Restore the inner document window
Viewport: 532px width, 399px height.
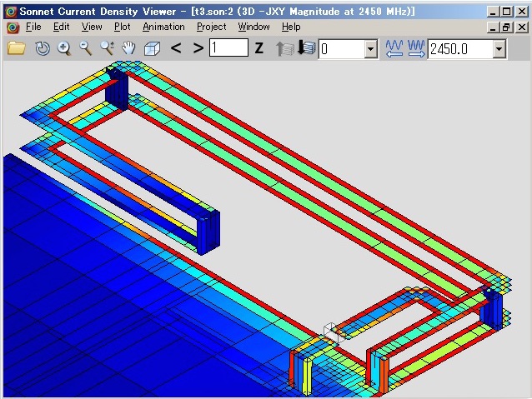507,27
